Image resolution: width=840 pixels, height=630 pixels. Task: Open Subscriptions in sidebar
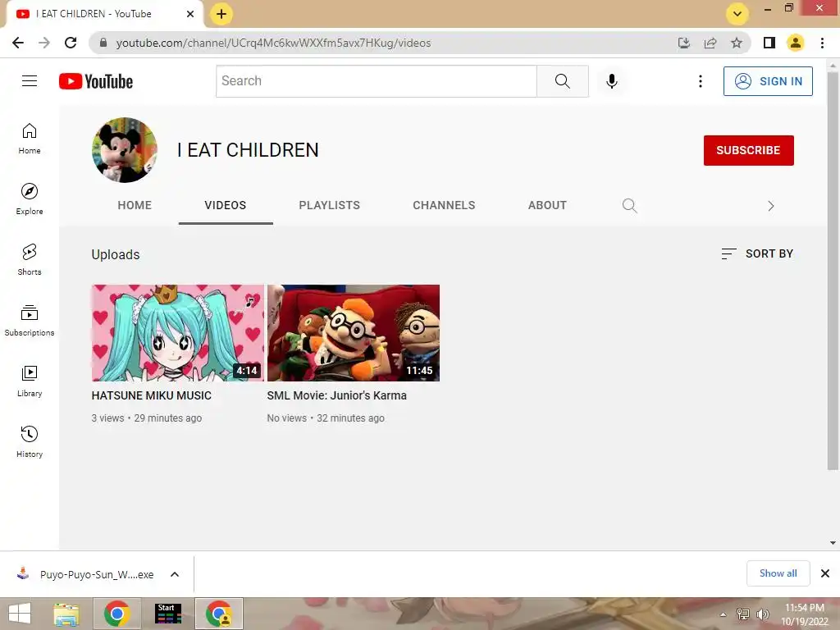pyautogui.click(x=30, y=321)
